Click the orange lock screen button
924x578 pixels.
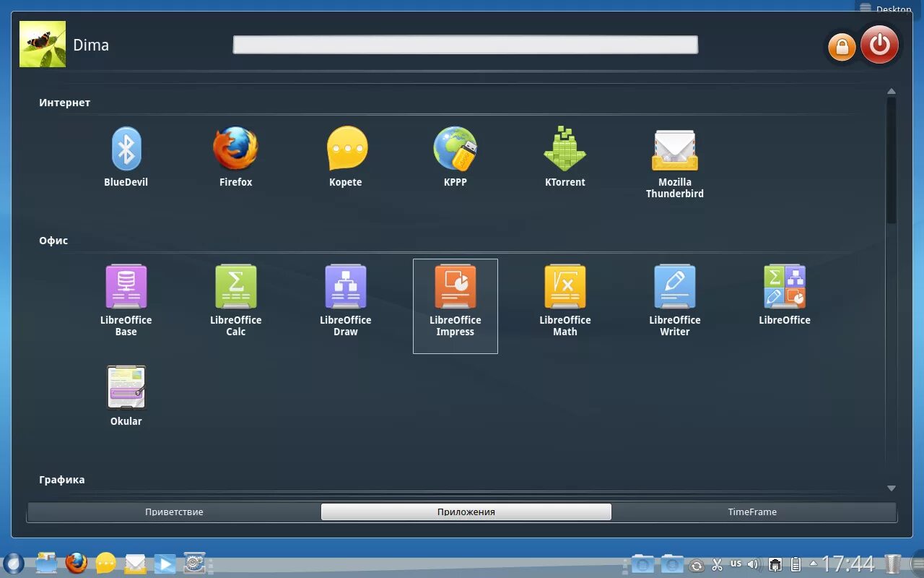coord(841,48)
